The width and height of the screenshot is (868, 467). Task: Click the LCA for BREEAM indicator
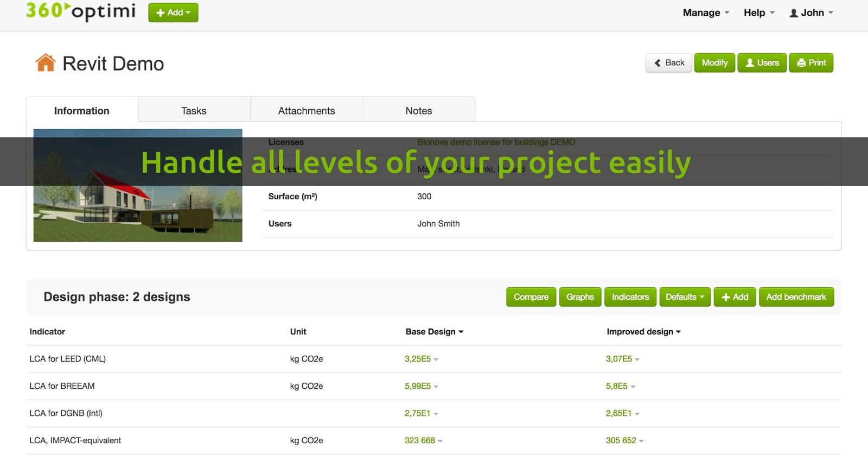62,386
